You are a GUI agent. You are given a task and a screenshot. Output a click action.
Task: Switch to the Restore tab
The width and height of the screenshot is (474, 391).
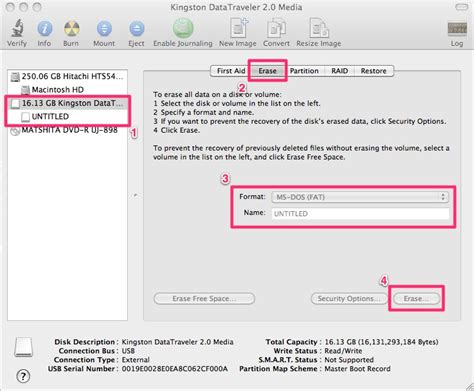tap(373, 71)
